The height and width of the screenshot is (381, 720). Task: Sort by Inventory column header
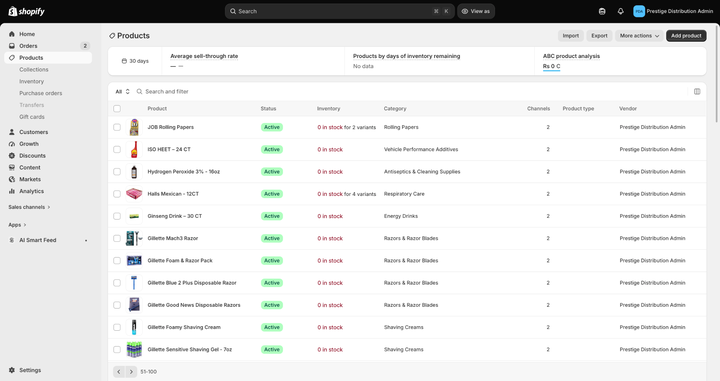[x=328, y=109]
